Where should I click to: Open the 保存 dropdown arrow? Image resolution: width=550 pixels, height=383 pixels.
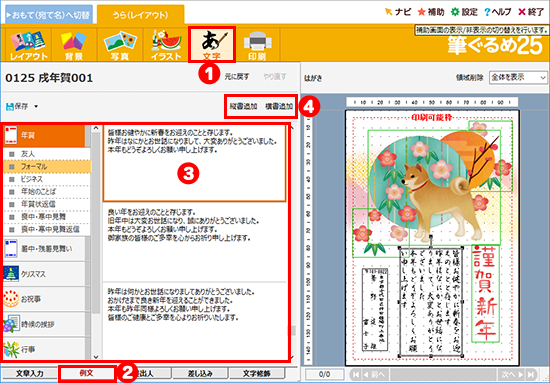pyautogui.click(x=36, y=106)
